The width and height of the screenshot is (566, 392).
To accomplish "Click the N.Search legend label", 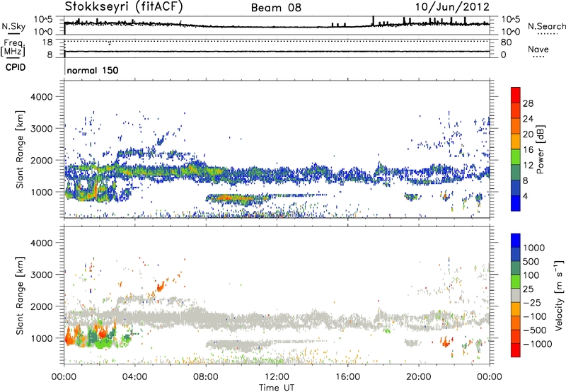I will 546,26.
